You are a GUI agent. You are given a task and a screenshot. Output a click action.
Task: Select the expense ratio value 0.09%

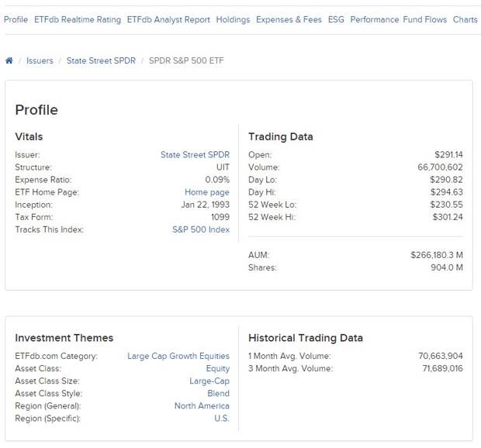[x=217, y=180]
